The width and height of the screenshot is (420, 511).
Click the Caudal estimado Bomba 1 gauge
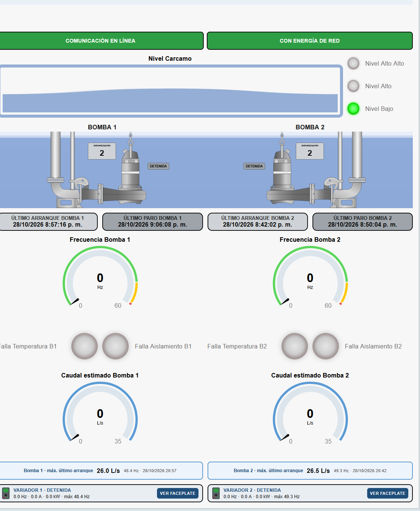100,412
